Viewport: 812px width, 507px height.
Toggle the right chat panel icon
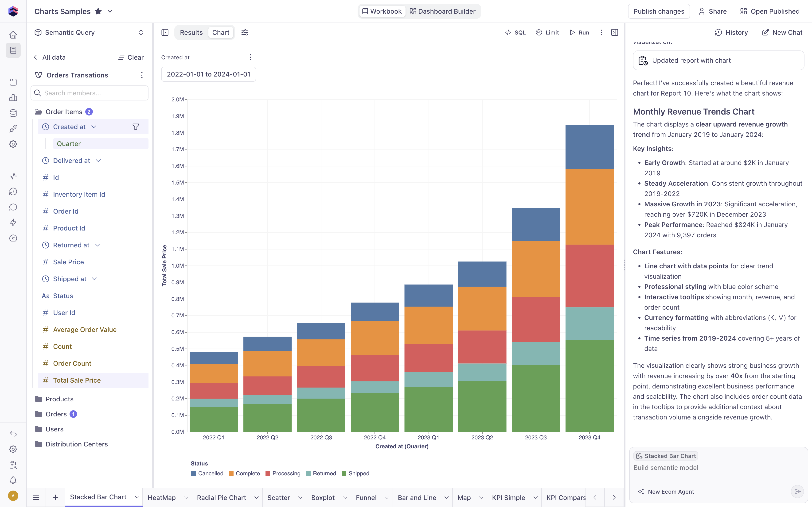pyautogui.click(x=614, y=33)
